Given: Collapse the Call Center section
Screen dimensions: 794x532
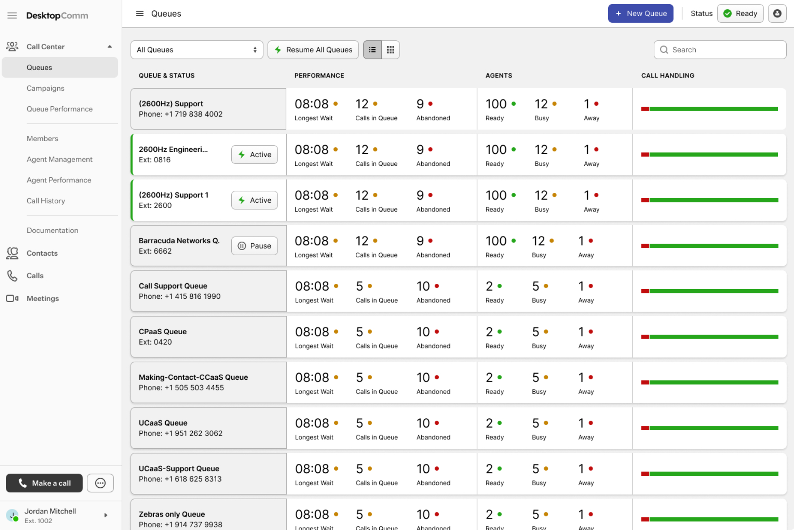Looking at the screenshot, I should click(110, 47).
